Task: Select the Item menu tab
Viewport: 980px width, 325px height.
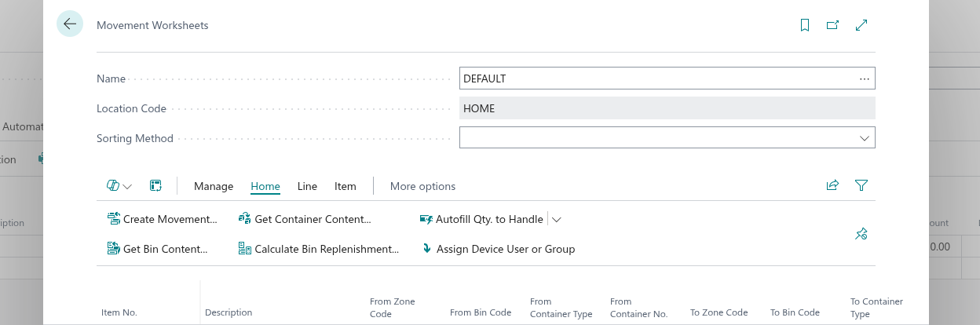Action: tap(345, 186)
